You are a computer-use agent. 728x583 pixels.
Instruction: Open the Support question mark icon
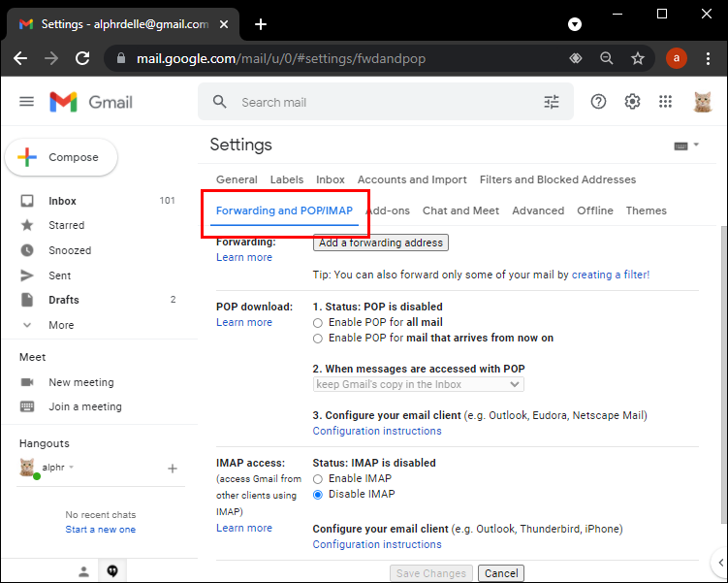tap(598, 102)
